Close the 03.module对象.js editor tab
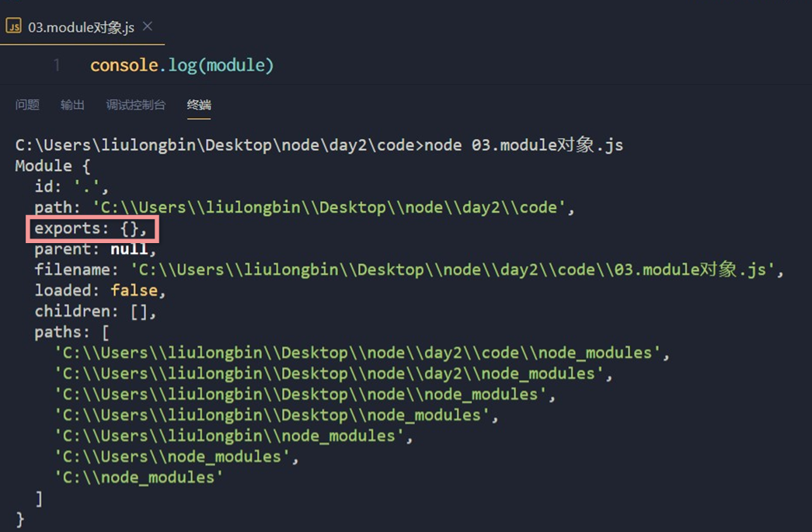Image resolution: width=812 pixels, height=532 pixels. coord(148,26)
